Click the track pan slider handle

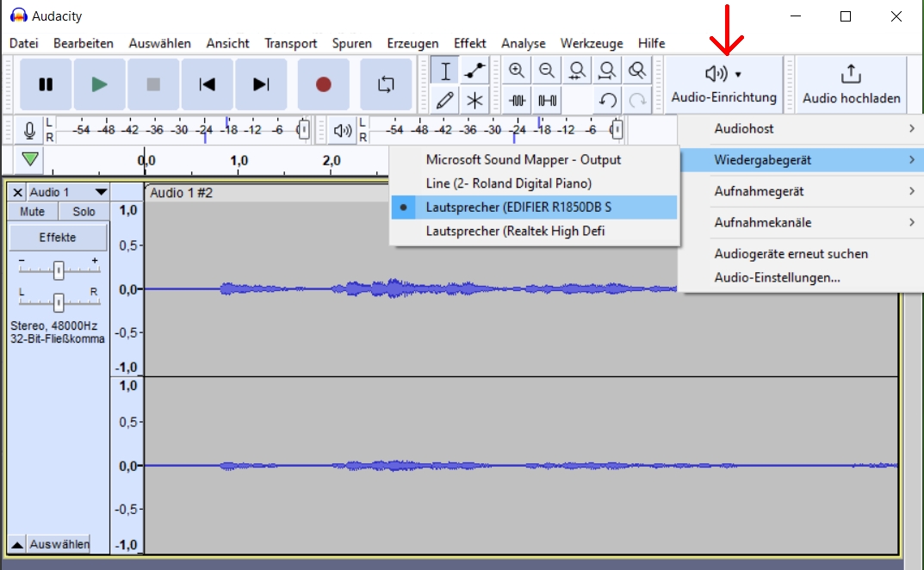59,302
